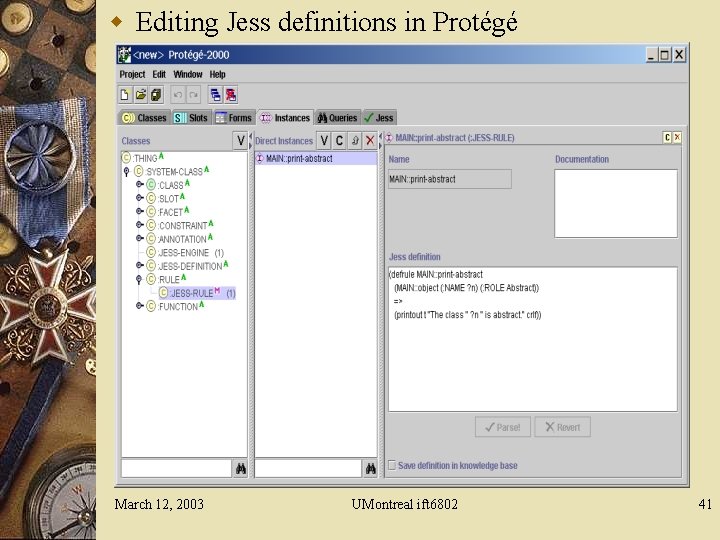
Task: Click the Save Project toolbar icon
Action: (x=156, y=95)
